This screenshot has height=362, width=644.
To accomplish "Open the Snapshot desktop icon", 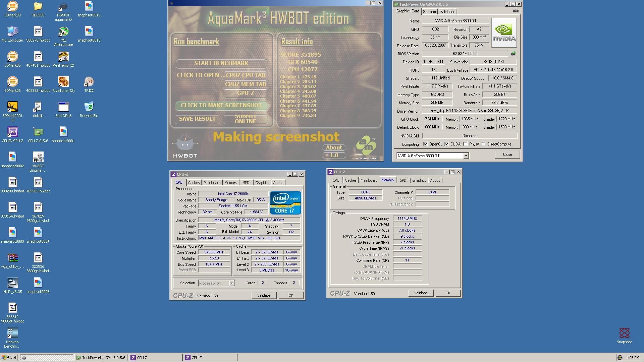I will pos(624,336).
